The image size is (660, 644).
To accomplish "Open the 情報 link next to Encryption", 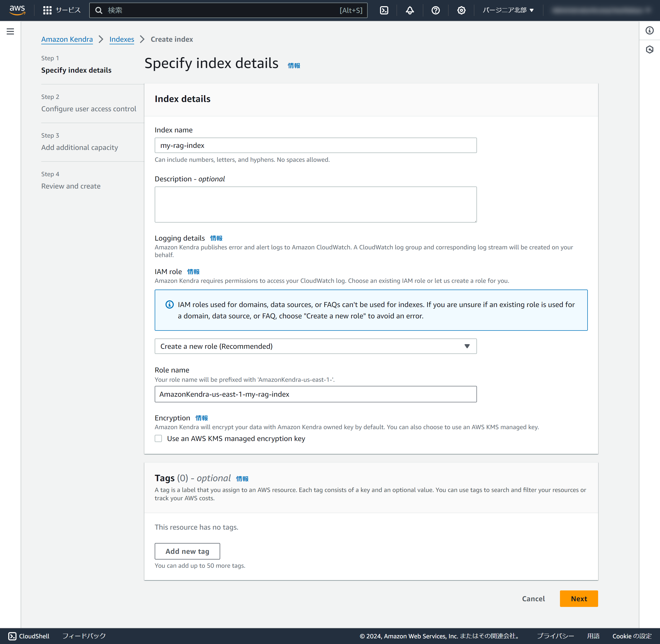I will point(201,418).
